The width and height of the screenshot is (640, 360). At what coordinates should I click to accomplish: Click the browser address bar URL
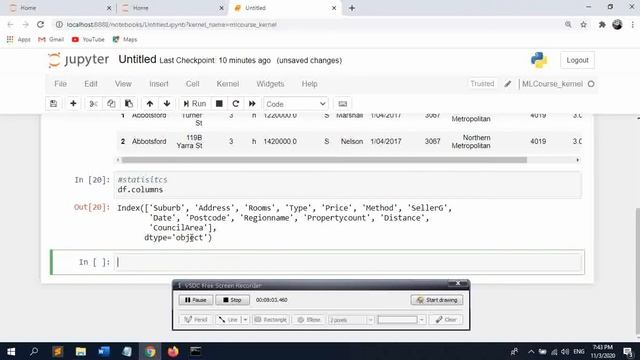pos(172,24)
